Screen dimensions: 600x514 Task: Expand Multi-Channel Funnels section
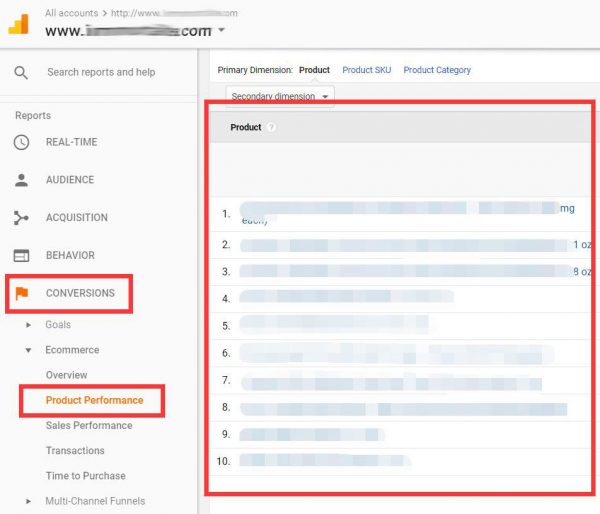pos(29,501)
